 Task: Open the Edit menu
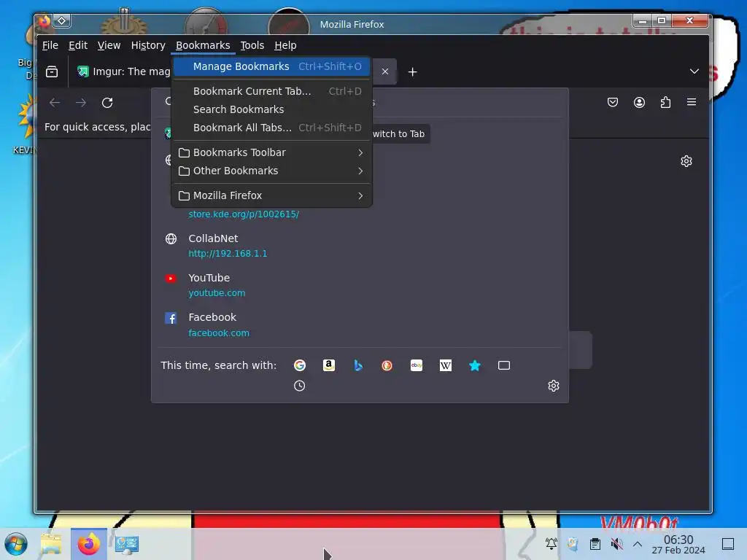point(78,45)
